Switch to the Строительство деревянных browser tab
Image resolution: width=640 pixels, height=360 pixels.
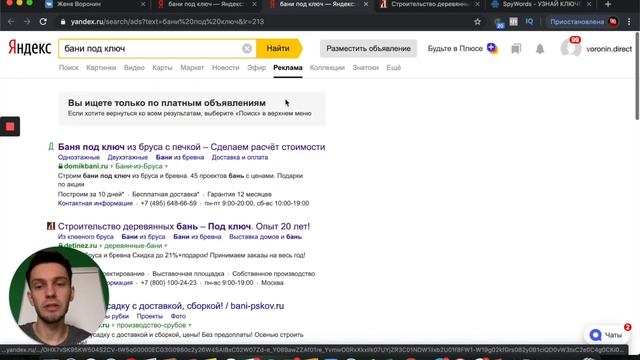[429, 4]
